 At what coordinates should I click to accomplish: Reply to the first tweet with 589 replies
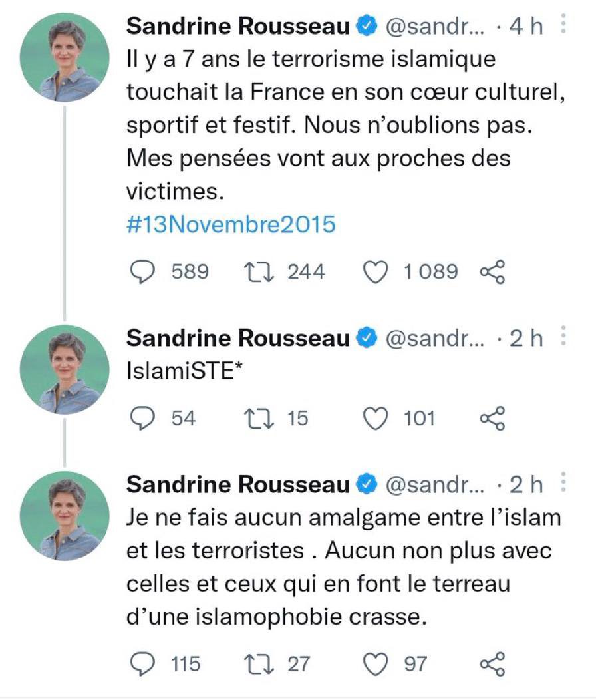[x=142, y=272]
